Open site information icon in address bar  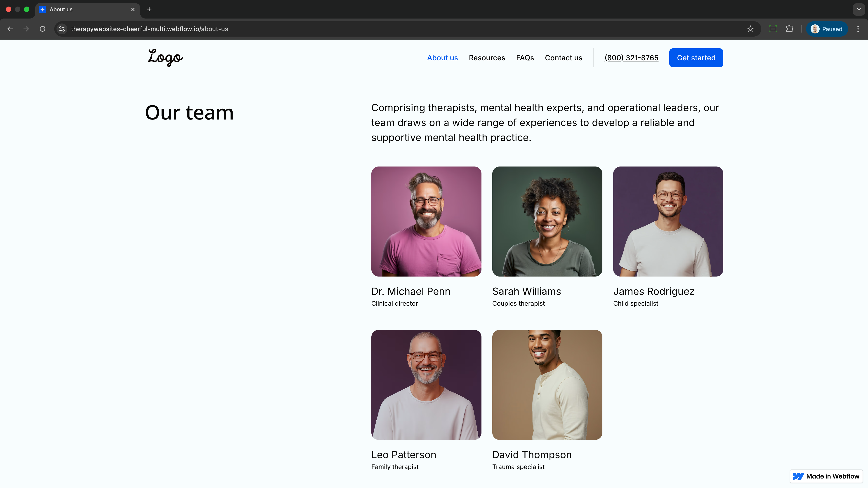click(x=62, y=29)
